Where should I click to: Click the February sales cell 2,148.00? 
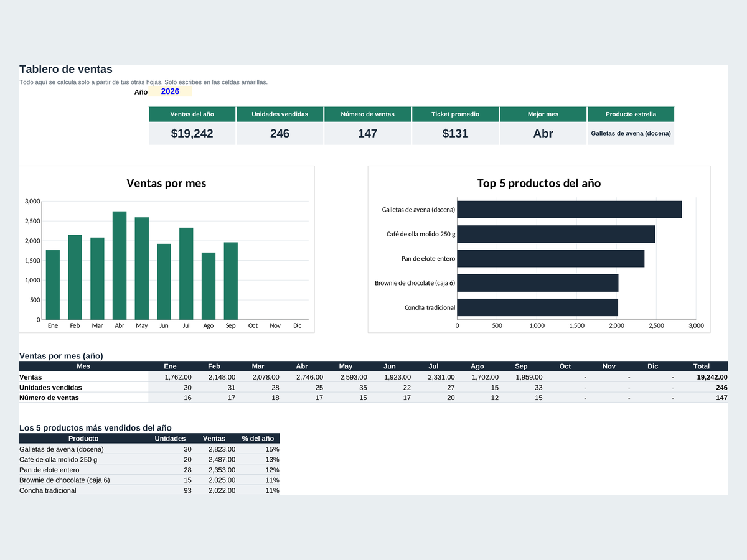coord(214,377)
